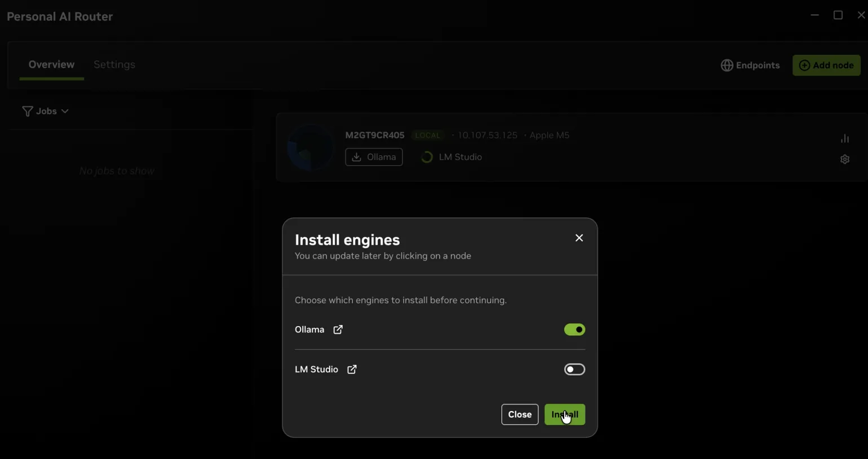Turn off the Ollama engine toggle
The image size is (868, 459).
click(574, 329)
